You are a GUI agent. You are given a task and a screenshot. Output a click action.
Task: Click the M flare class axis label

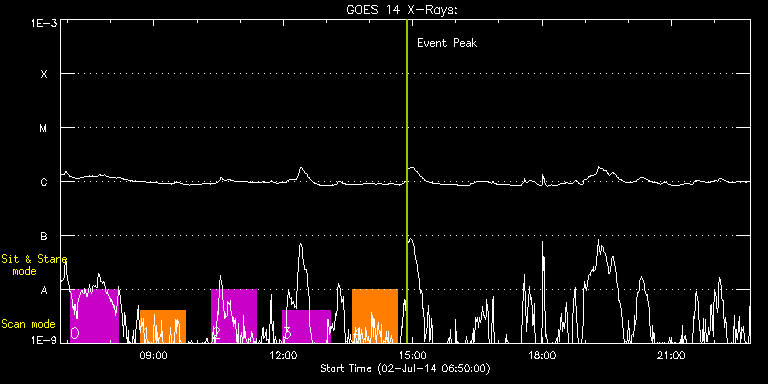tap(44, 128)
